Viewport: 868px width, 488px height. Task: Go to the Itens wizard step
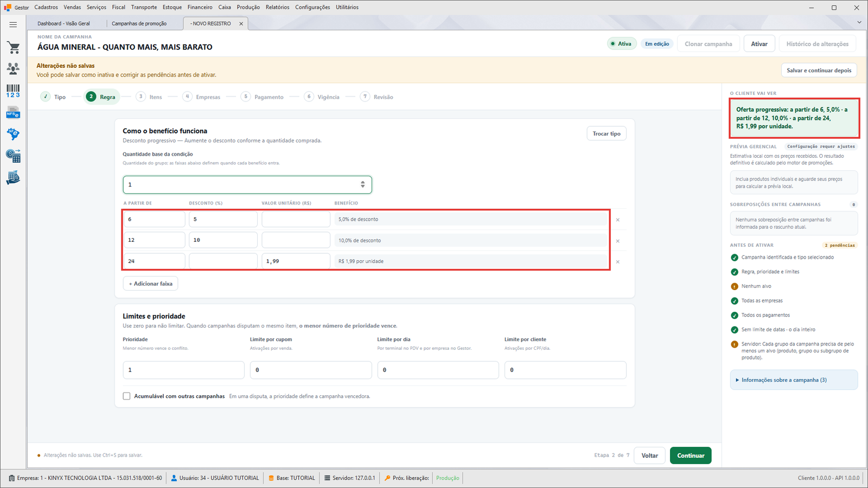[x=149, y=97]
